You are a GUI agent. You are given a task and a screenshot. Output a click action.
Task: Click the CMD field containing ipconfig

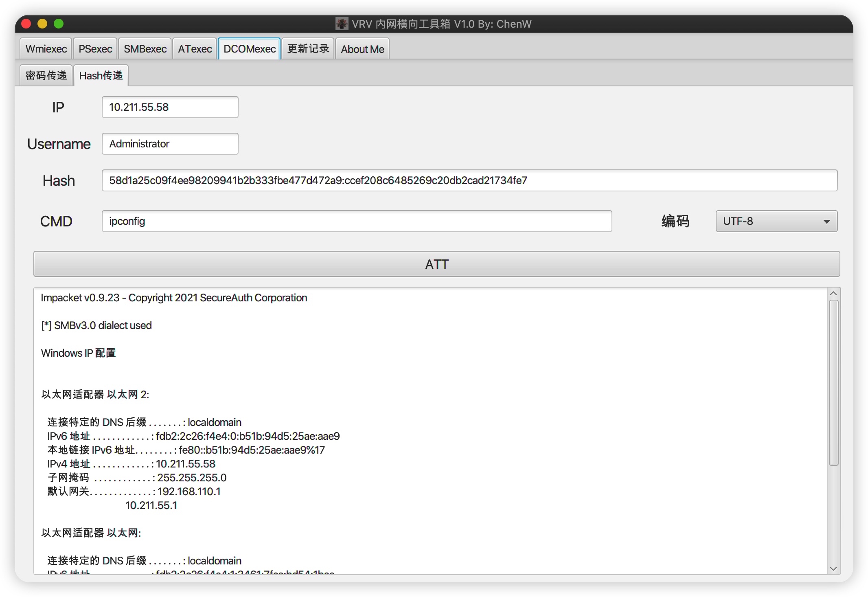tap(357, 221)
